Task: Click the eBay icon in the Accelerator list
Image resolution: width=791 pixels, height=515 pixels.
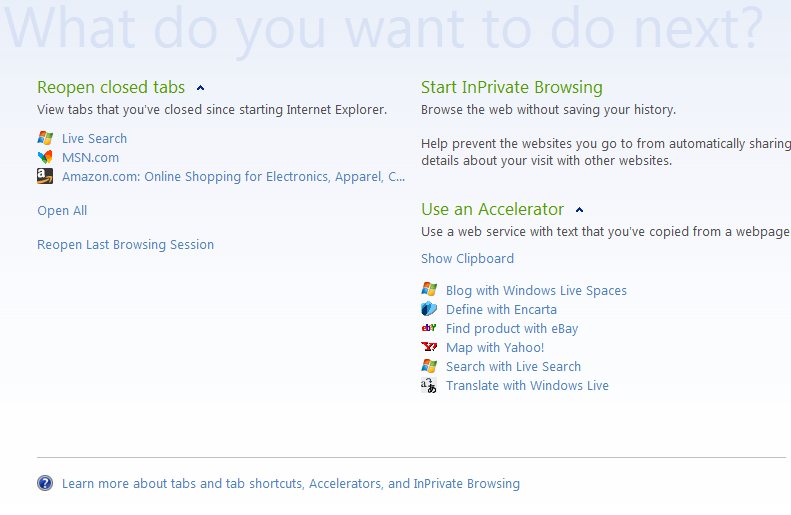Action: point(429,328)
